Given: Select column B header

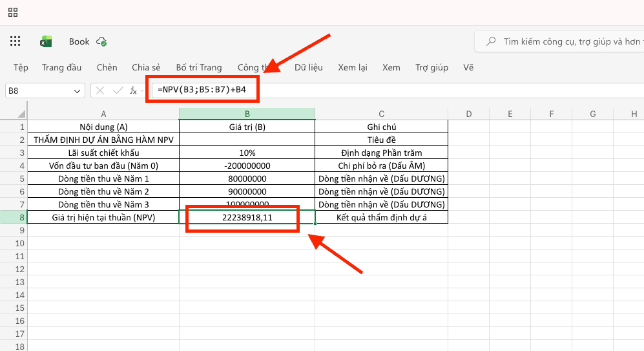Looking at the screenshot, I should point(247,114).
